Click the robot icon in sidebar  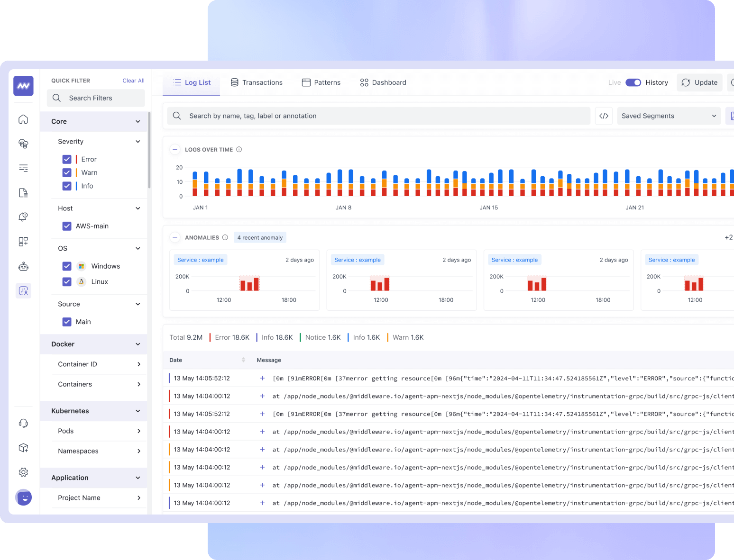tap(23, 267)
